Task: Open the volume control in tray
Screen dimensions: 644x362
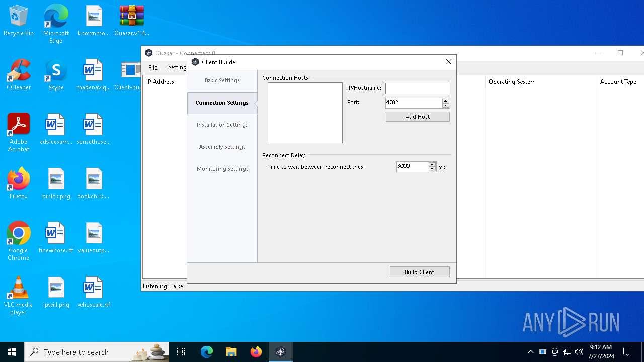Action: click(x=579, y=352)
